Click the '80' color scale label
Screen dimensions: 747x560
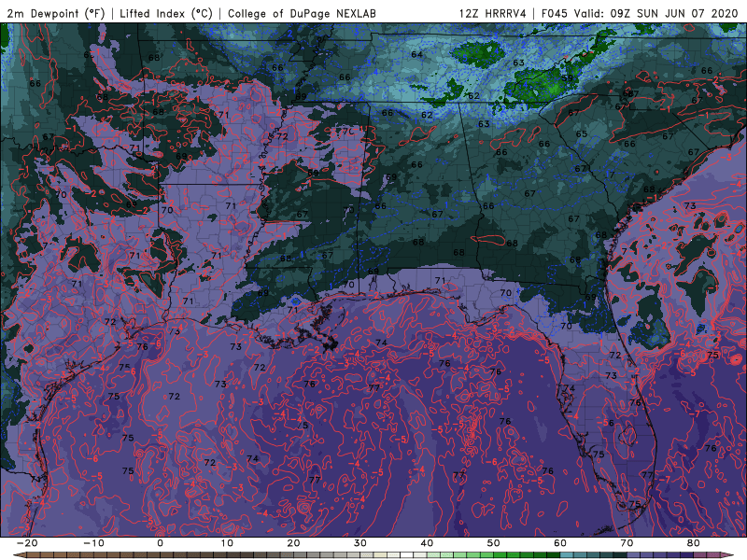pyautogui.click(x=694, y=543)
